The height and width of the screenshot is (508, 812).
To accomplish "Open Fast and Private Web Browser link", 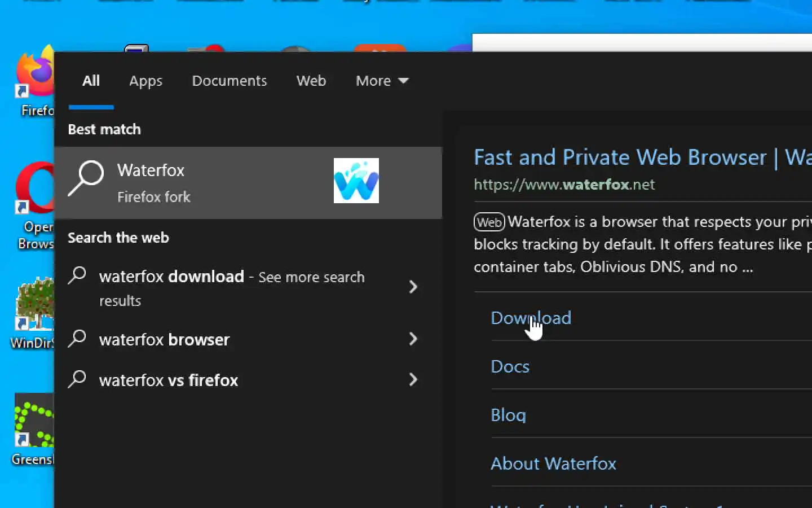I will (643, 157).
